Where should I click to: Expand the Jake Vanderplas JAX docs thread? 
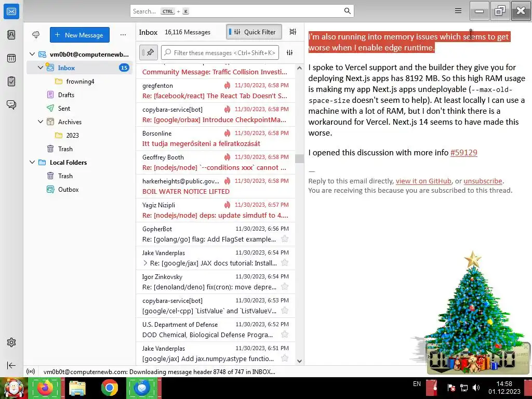point(145,263)
